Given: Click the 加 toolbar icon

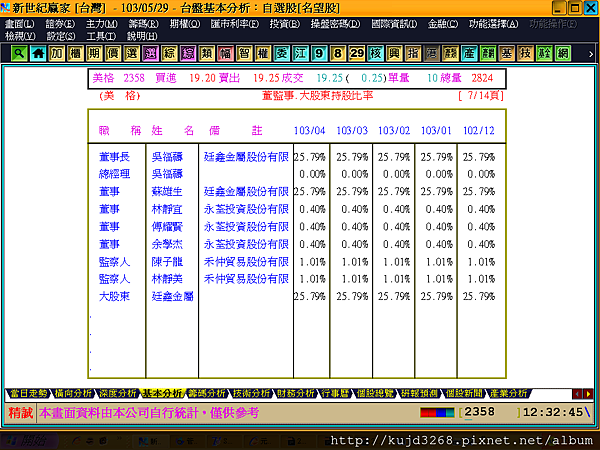Looking at the screenshot, I should click(57, 53).
